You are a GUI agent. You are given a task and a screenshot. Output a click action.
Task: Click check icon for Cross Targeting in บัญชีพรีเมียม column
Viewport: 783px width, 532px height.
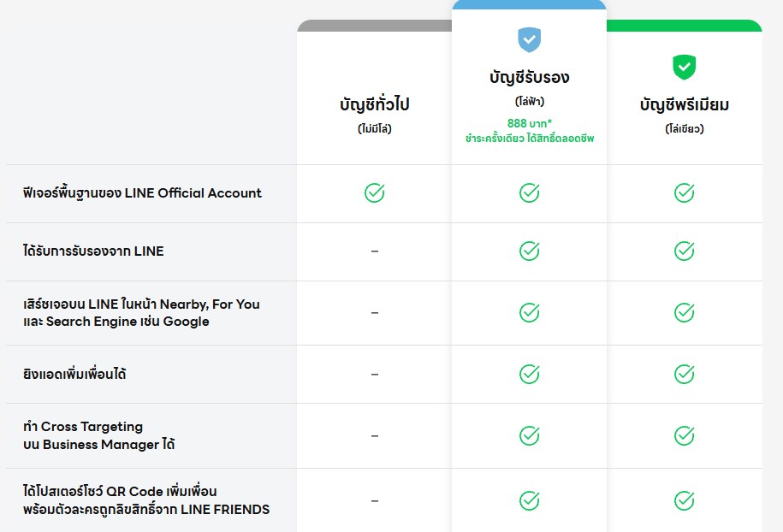684,435
